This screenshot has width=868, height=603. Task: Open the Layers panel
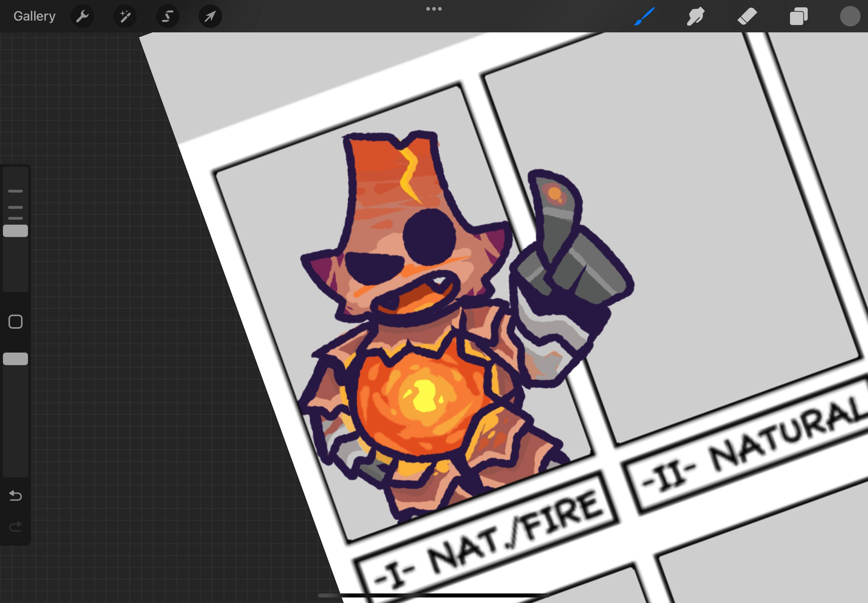tap(798, 16)
